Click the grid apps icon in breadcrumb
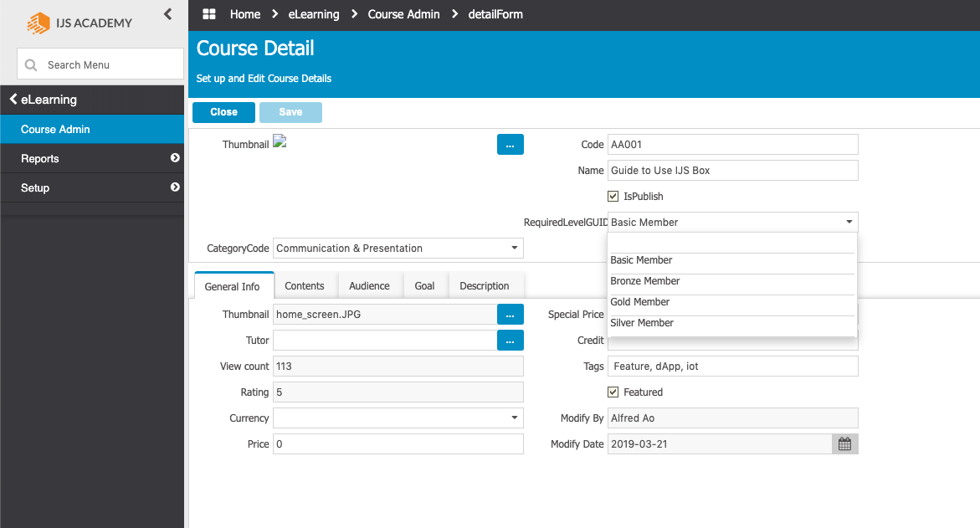 pyautogui.click(x=209, y=14)
